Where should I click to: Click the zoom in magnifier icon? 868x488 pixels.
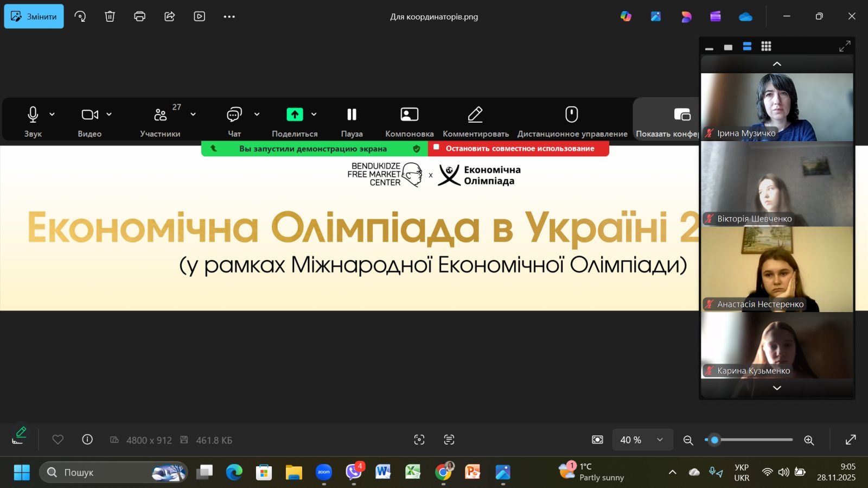click(x=809, y=440)
